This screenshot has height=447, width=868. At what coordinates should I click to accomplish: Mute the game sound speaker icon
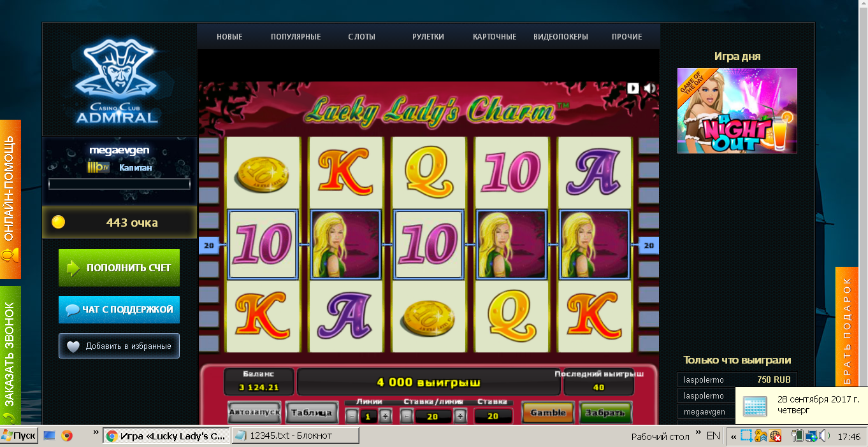pos(649,89)
